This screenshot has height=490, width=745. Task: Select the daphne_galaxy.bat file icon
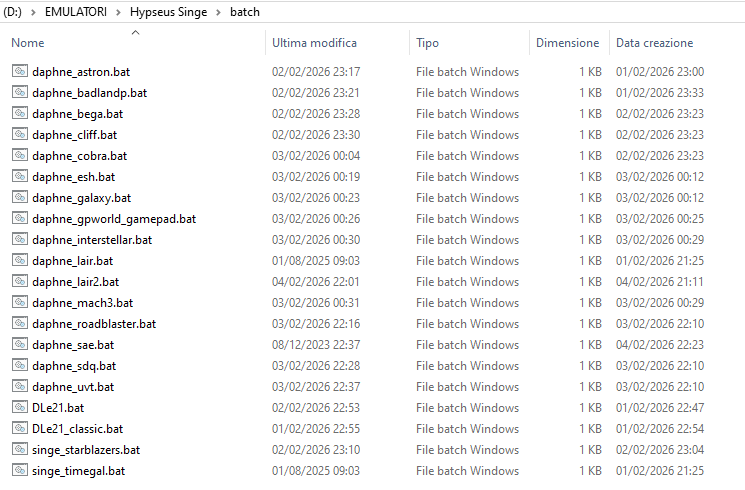[x=20, y=197]
